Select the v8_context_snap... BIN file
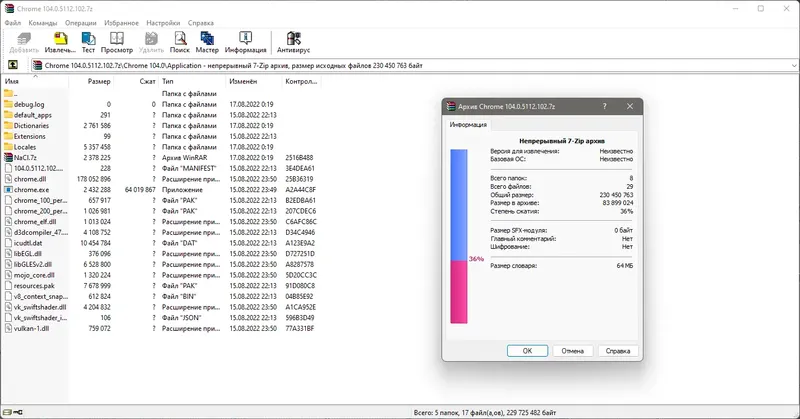The width and height of the screenshot is (800, 419). [161, 297]
